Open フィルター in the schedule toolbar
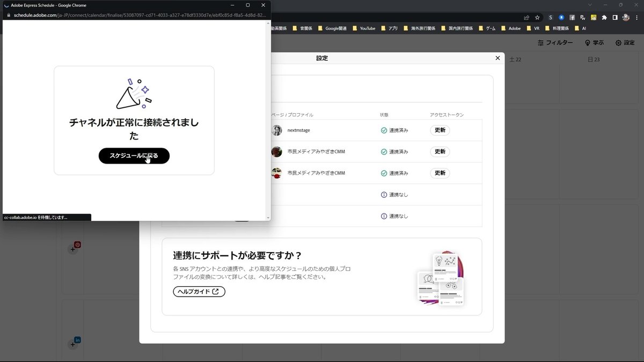Viewport: 644px width, 362px height. [x=555, y=43]
